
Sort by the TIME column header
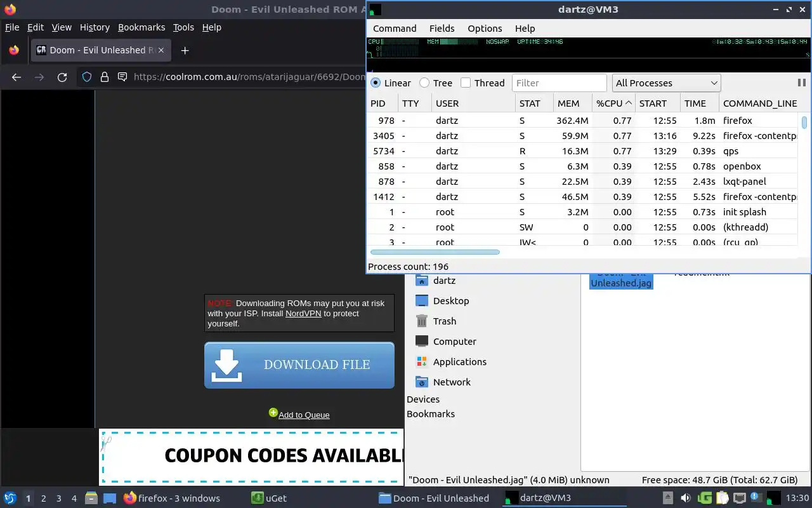pos(699,104)
